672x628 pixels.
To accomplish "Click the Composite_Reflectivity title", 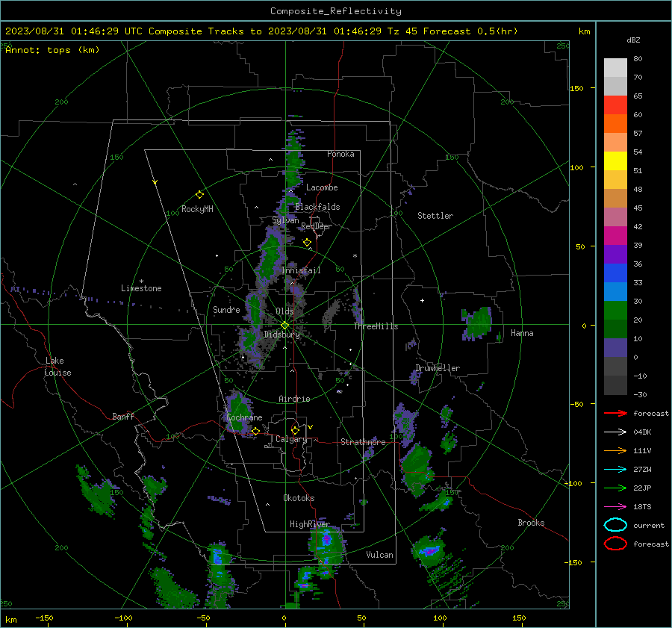I will coord(335,11).
